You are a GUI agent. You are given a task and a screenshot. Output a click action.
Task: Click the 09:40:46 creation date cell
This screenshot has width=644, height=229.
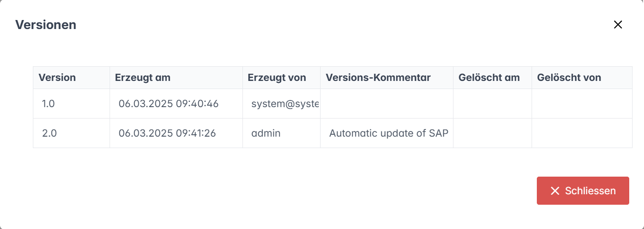point(169,104)
